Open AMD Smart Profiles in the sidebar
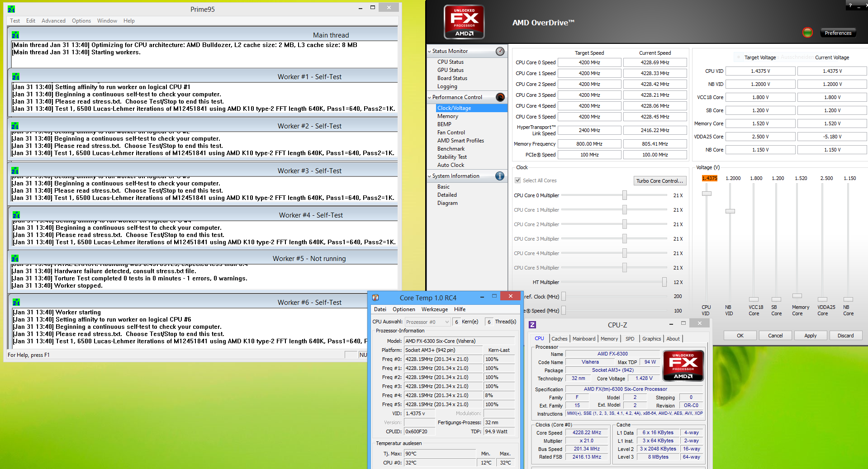This screenshot has height=469, width=868. pos(460,141)
